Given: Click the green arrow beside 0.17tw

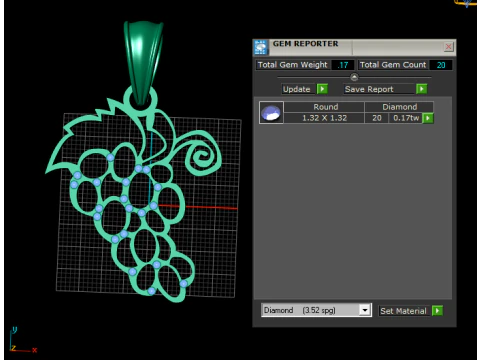Looking at the screenshot, I should point(428,118).
